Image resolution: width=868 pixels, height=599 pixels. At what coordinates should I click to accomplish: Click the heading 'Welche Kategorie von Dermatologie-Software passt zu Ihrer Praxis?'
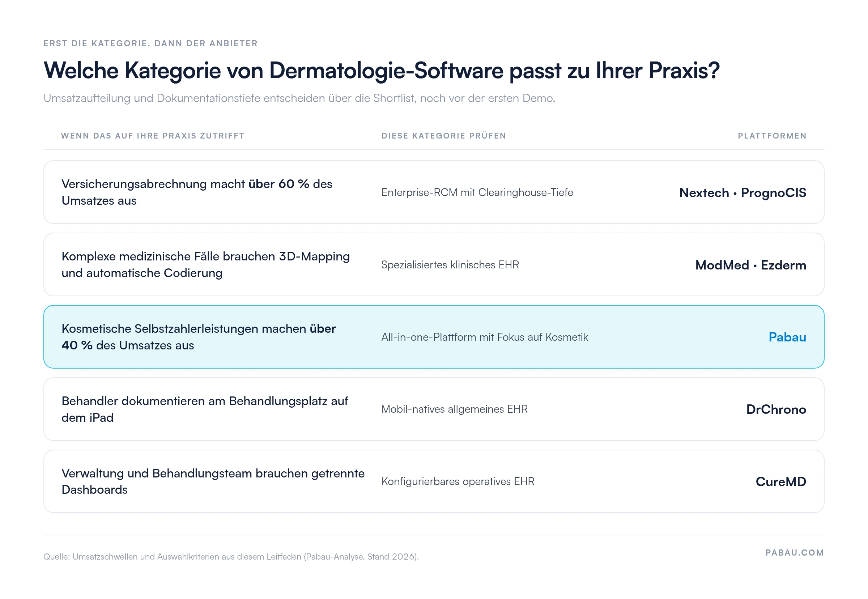[x=381, y=70]
